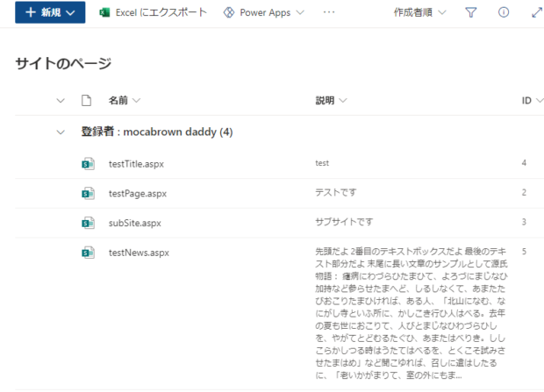
Task: Click the long testNews description text
Action: tap(412, 313)
